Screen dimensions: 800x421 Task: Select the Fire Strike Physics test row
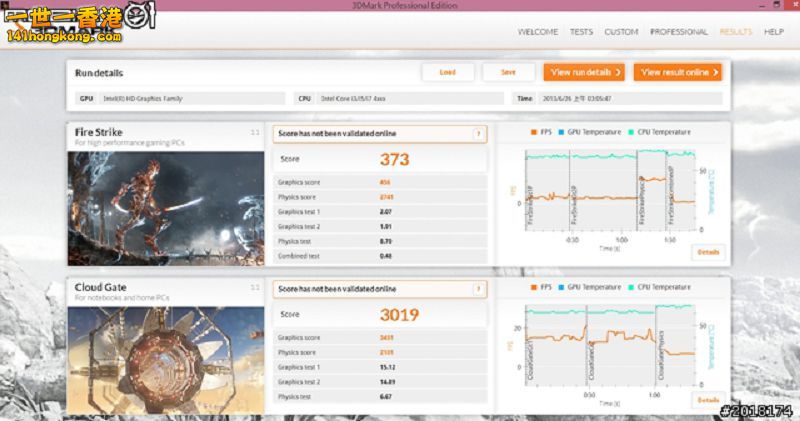[x=380, y=241]
